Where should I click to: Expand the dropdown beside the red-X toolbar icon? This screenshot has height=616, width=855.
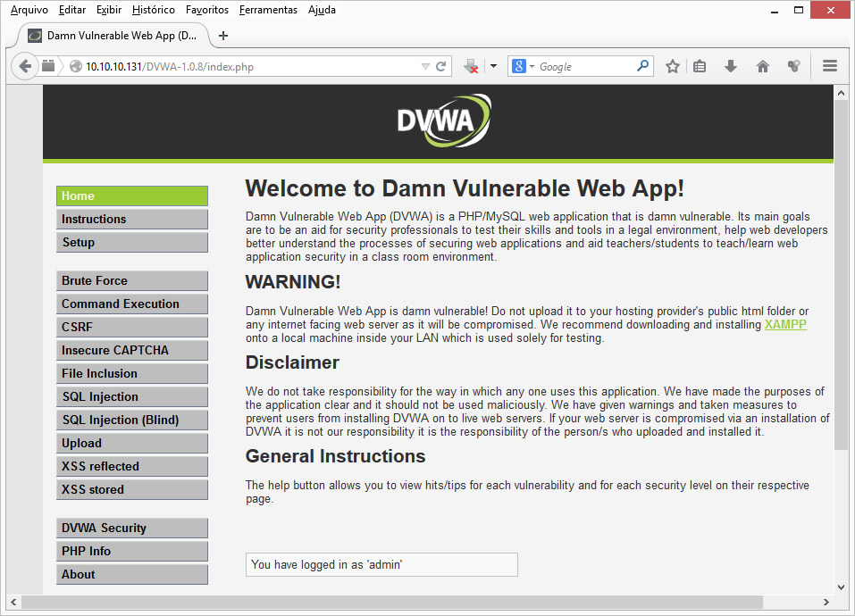(x=492, y=66)
